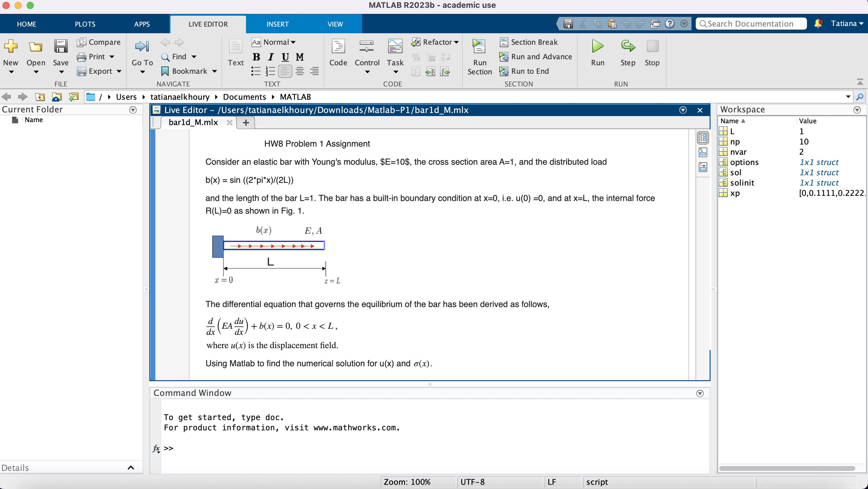868x489 pixels.
Task: Center align the text
Action: [x=300, y=71]
